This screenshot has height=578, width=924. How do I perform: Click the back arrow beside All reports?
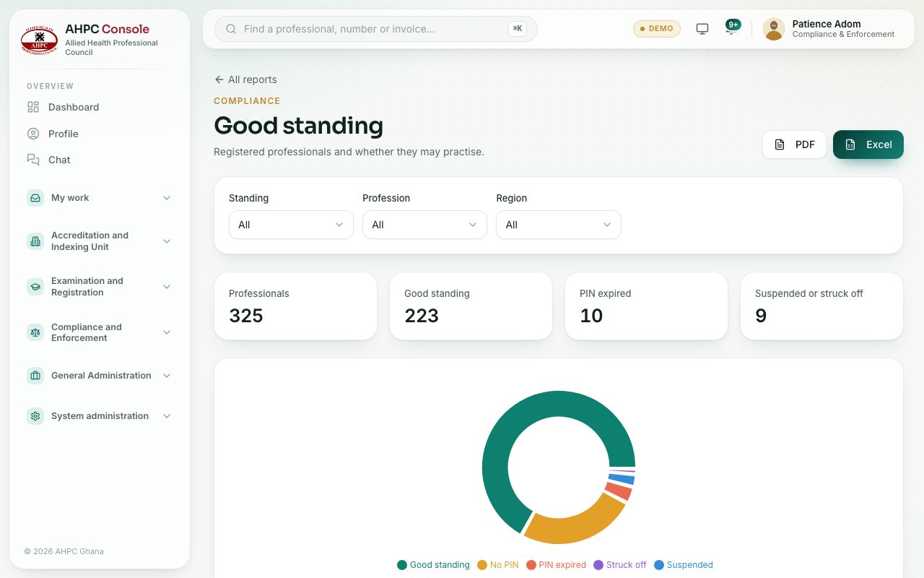coord(219,79)
